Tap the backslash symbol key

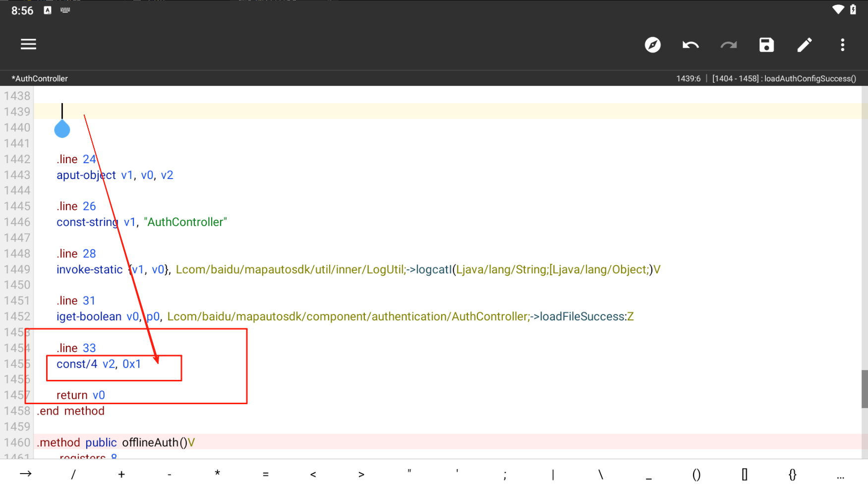tap(601, 475)
